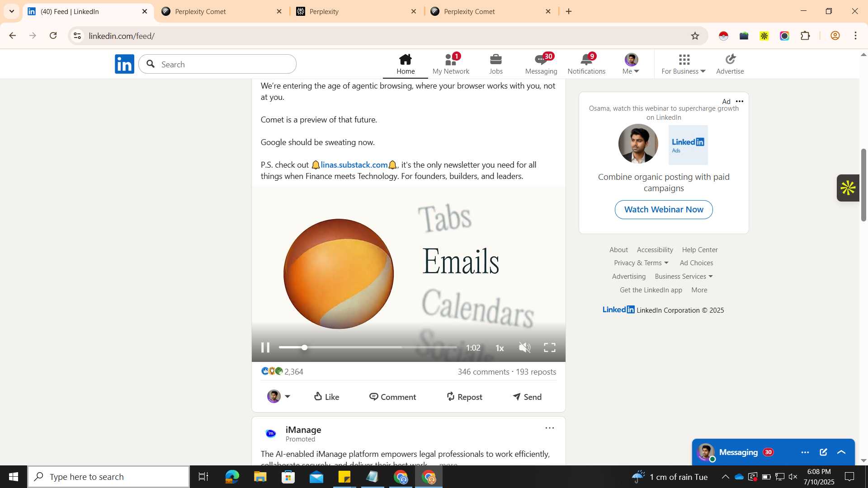Click the yellow asterisk side extension button
The height and width of the screenshot is (488, 868).
pos(848,188)
